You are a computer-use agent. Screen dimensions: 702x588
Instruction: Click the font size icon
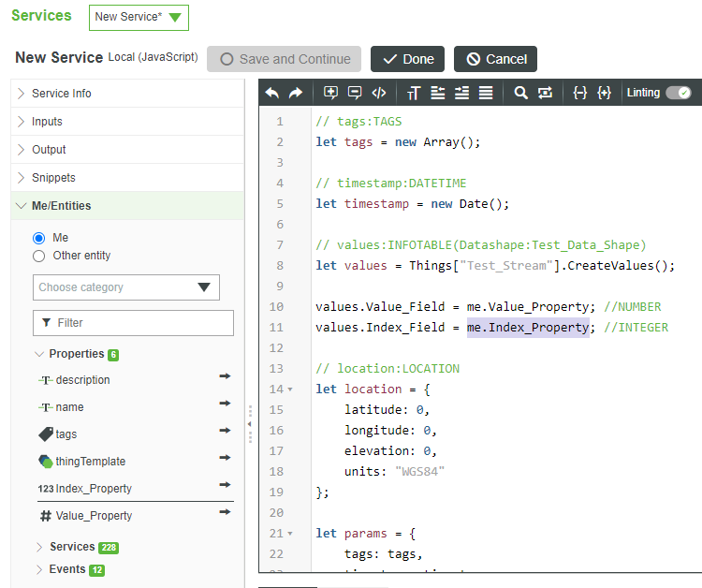(x=414, y=93)
